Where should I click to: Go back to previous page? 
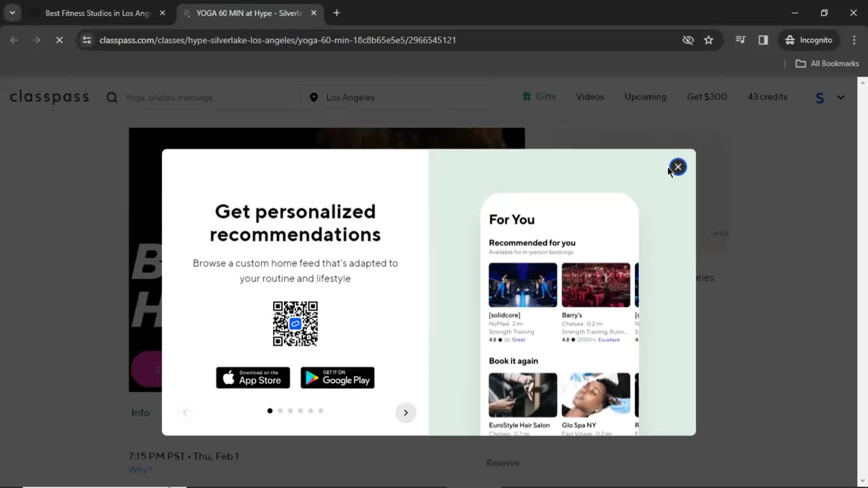click(14, 40)
